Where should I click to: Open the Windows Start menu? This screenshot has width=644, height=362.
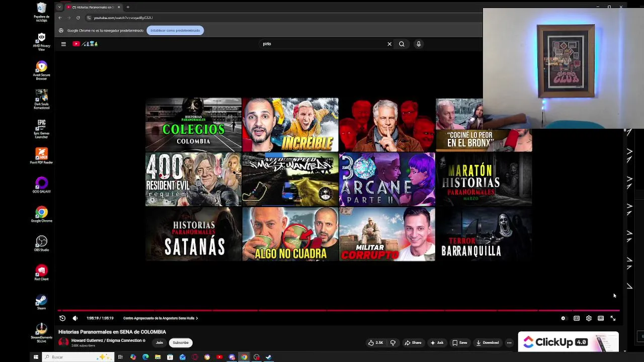pyautogui.click(x=36, y=357)
